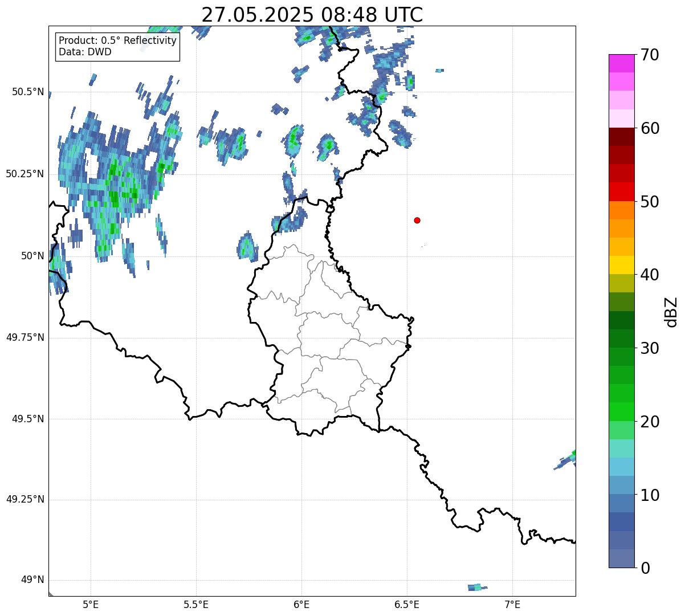Click the orange band below 50 dBZ
This screenshot has width=685, height=616.
point(621,210)
